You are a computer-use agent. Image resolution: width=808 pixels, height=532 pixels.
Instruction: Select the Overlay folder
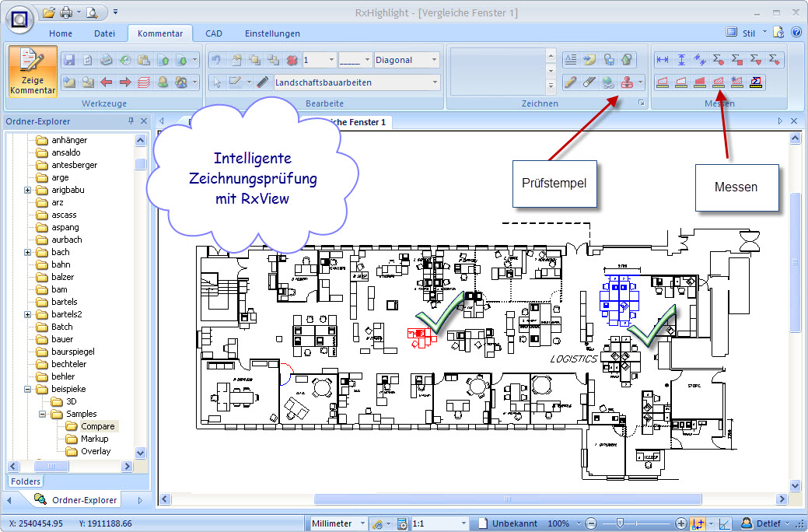pyautogui.click(x=96, y=451)
